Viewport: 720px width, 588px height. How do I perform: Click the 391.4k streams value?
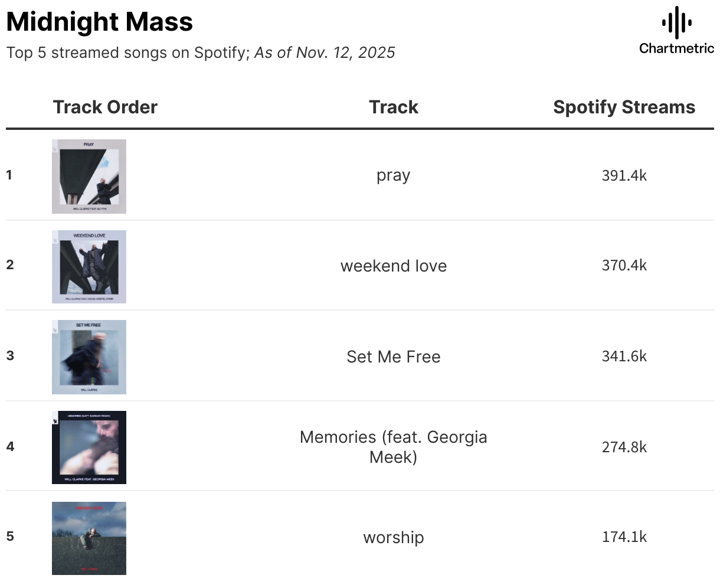[x=624, y=175]
